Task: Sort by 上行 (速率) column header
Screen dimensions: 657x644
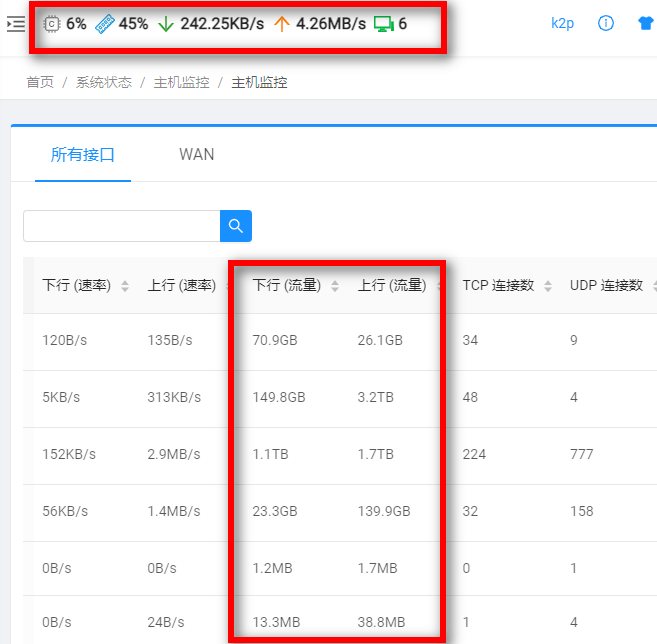Action: [181, 286]
